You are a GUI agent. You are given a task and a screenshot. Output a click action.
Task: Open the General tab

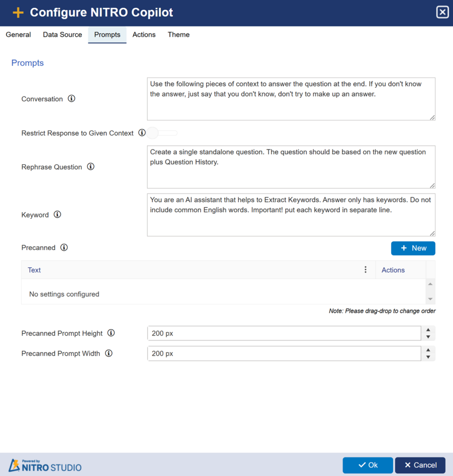click(18, 34)
